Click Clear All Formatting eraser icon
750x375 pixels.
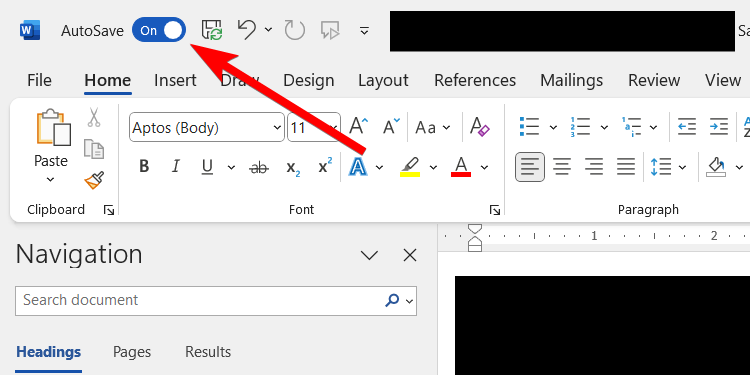480,127
